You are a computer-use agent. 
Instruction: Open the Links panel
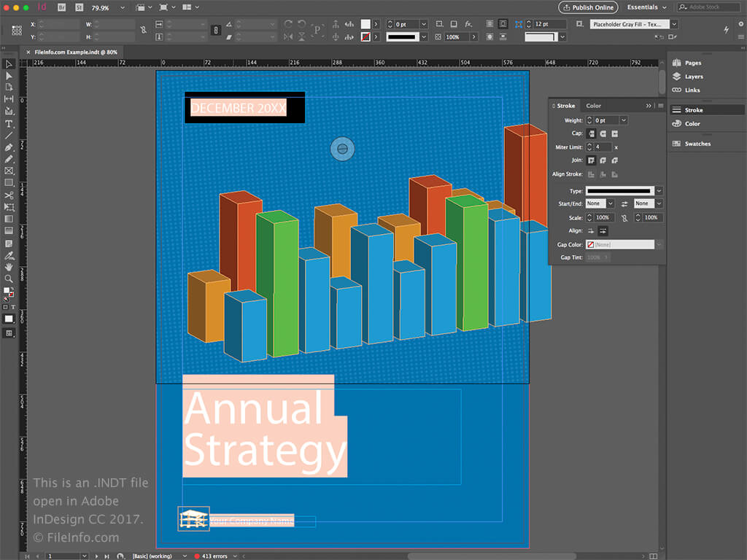coord(686,90)
